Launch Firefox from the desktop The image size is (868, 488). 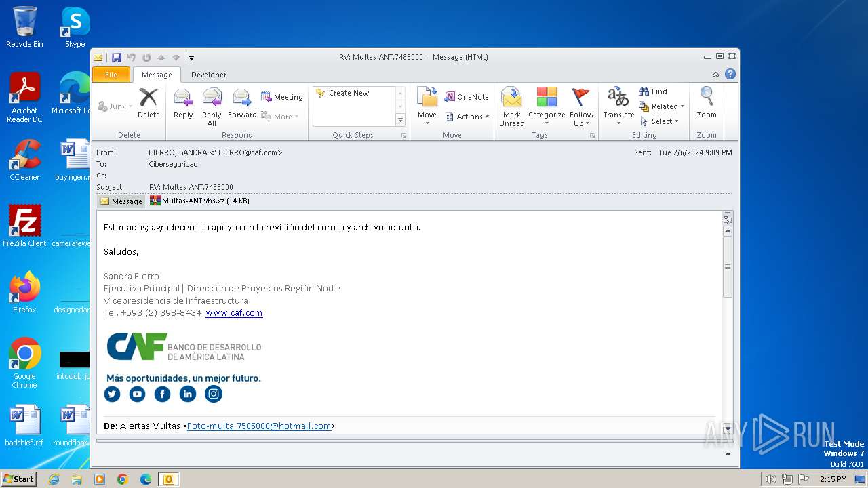point(24,292)
